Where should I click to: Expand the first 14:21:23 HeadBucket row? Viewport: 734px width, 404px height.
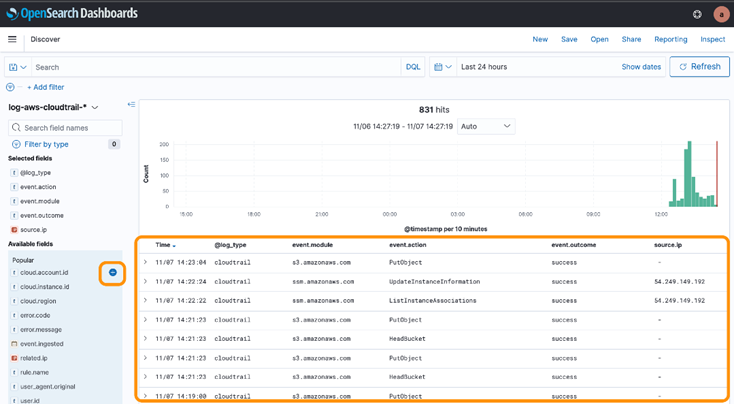coord(145,338)
